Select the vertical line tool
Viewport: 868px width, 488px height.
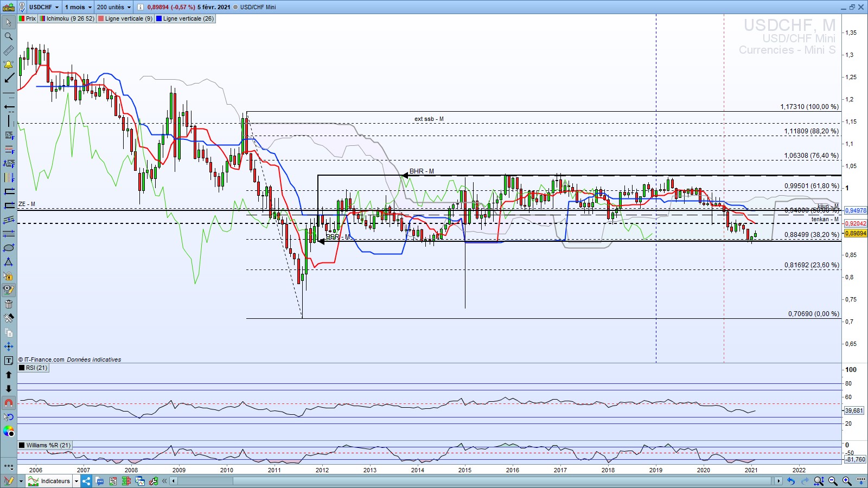tap(9, 121)
